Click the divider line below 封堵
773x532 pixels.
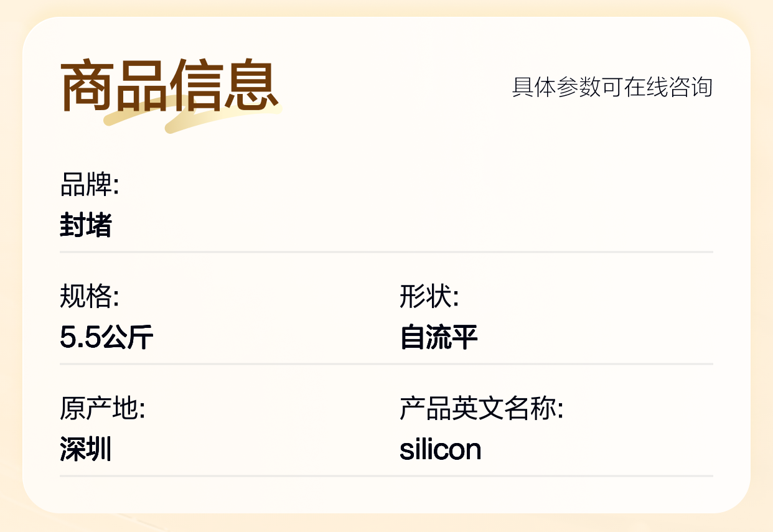(x=386, y=252)
